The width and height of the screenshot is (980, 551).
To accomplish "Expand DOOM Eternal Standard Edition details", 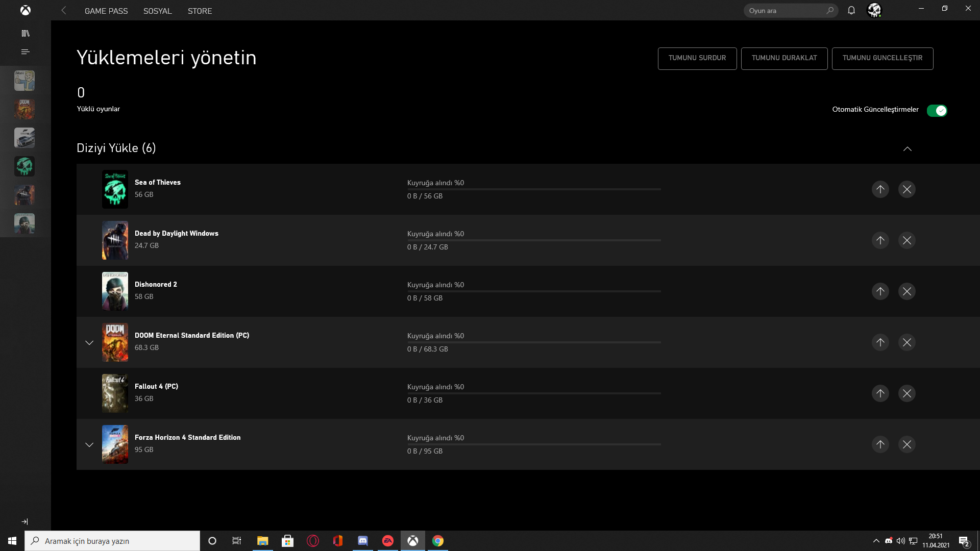I will click(x=89, y=343).
